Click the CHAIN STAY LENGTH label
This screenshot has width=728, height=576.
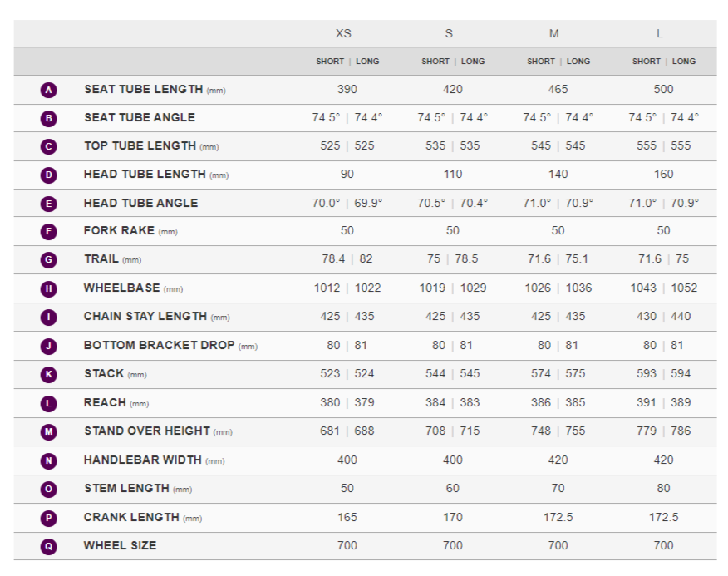point(145,317)
